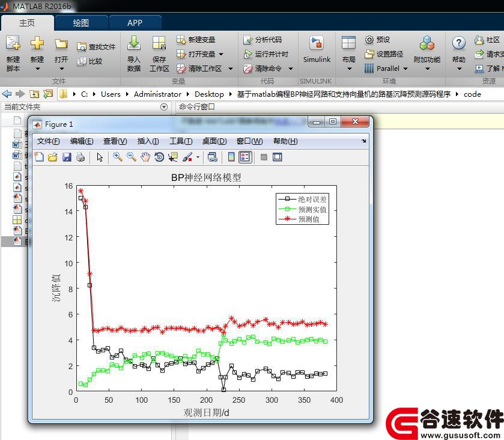Open the Layout (布局) menu
This screenshot has height=440, width=504.
point(349,53)
